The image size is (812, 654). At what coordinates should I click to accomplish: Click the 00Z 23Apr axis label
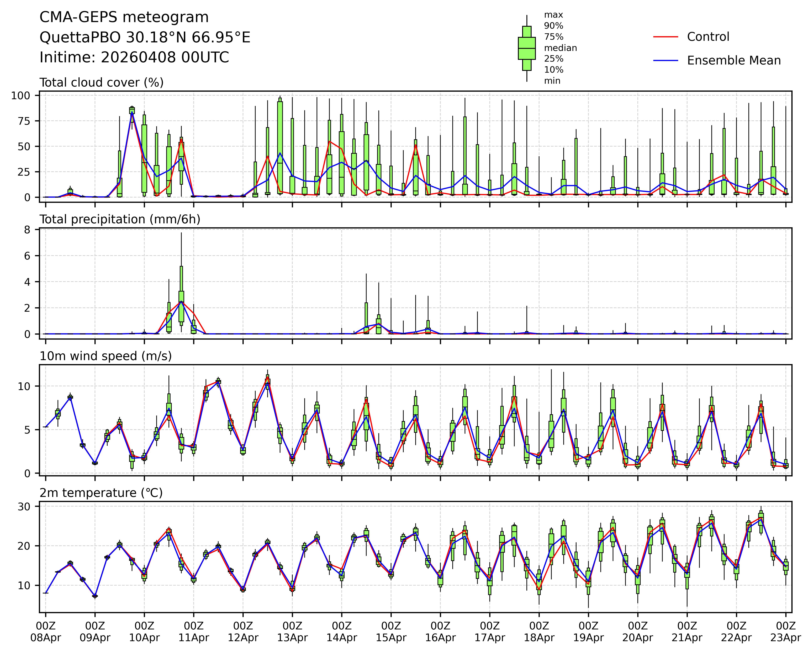(786, 632)
